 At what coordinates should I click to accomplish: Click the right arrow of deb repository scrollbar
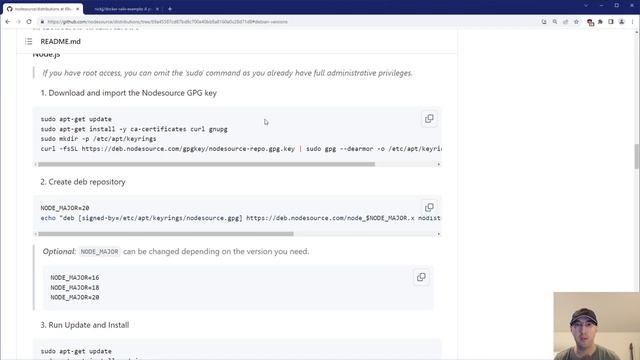click(439, 234)
